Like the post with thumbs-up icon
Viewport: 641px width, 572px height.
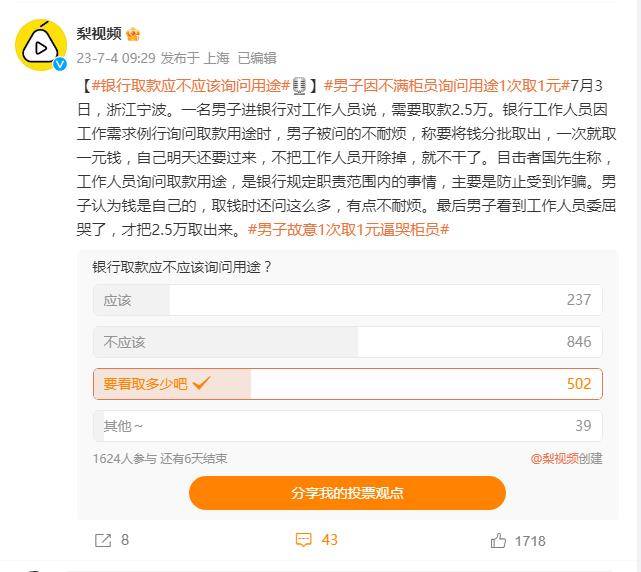pos(498,541)
